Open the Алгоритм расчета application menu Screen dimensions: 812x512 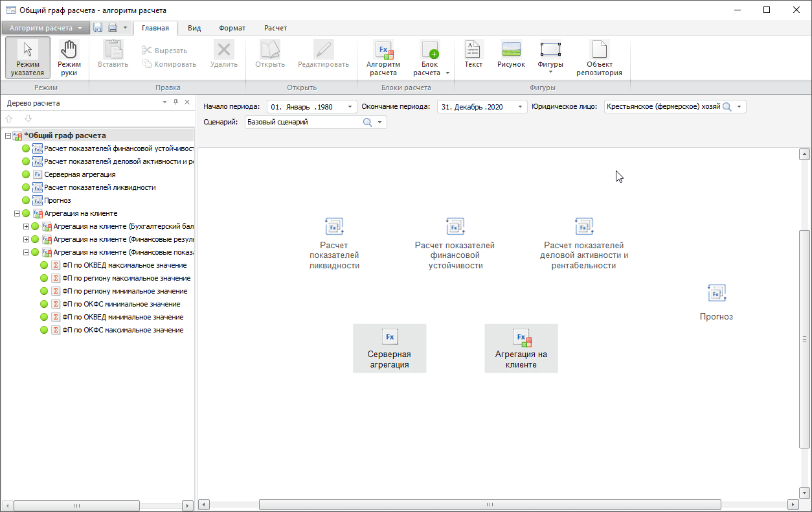pos(45,28)
